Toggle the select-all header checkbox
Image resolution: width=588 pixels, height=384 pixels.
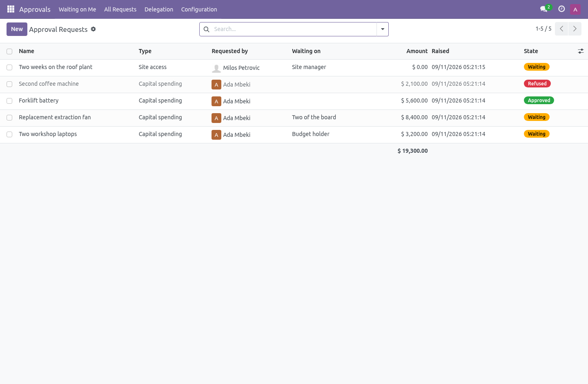tap(9, 51)
